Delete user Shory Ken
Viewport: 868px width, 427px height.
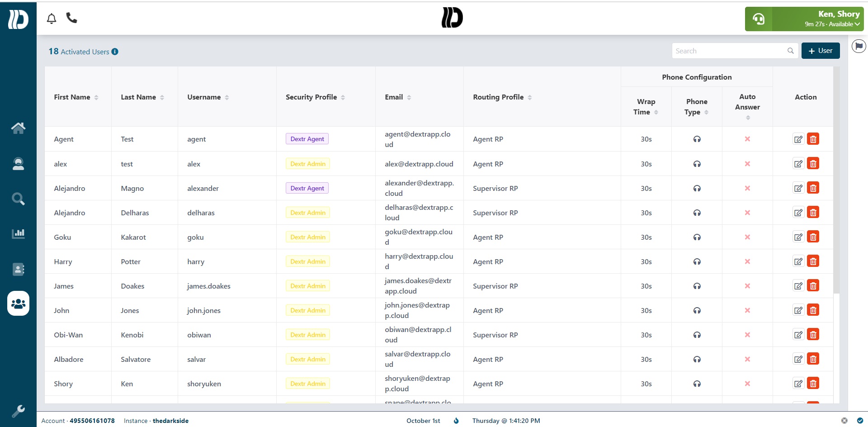coord(813,383)
